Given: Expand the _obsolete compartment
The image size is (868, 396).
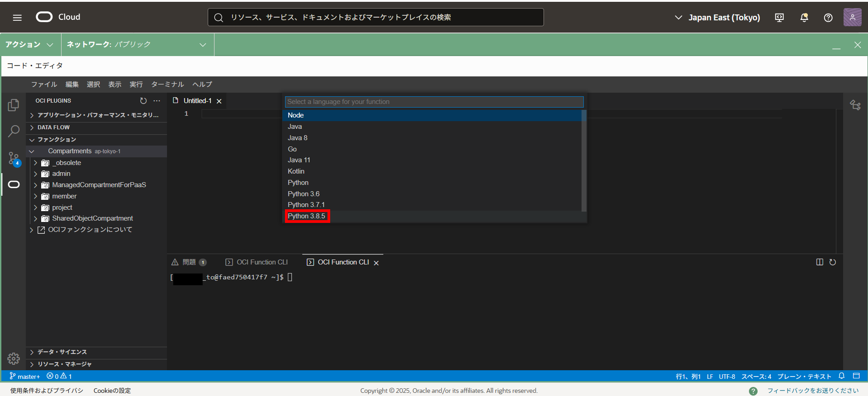Looking at the screenshot, I should point(96,163).
